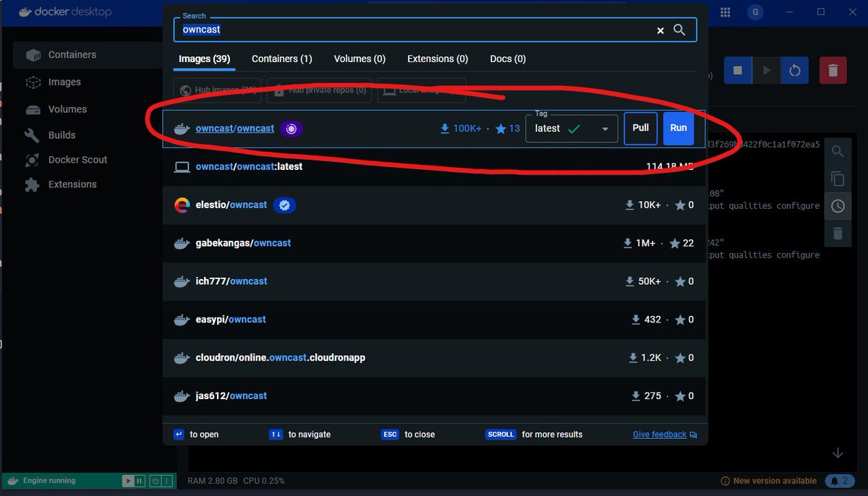
Task: Delete the container with the red trash button
Action: [833, 70]
